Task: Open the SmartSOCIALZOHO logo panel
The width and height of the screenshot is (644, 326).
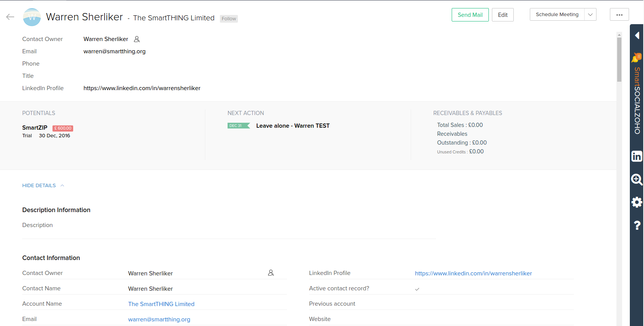Action: (637, 94)
